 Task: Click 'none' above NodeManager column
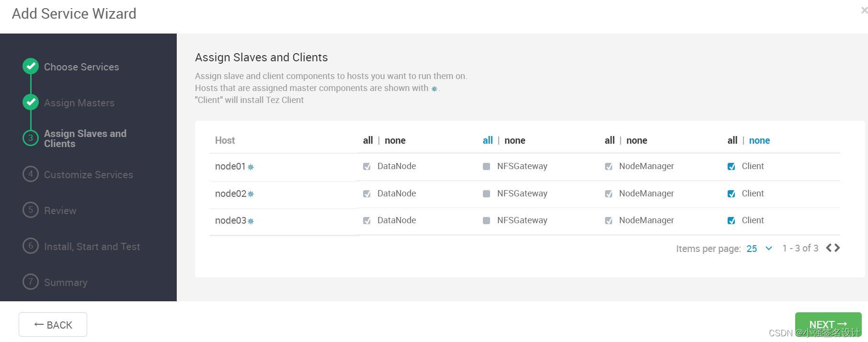click(x=637, y=140)
